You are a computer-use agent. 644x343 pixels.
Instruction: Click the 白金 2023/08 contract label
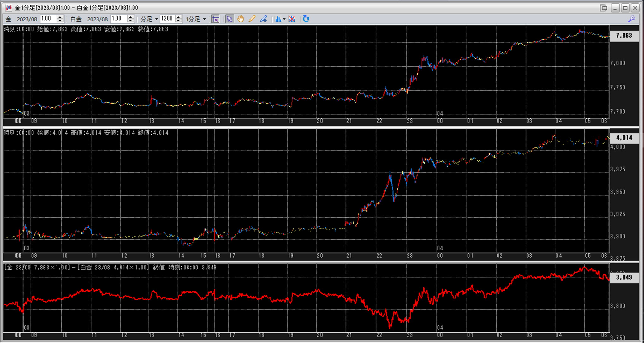97,19
